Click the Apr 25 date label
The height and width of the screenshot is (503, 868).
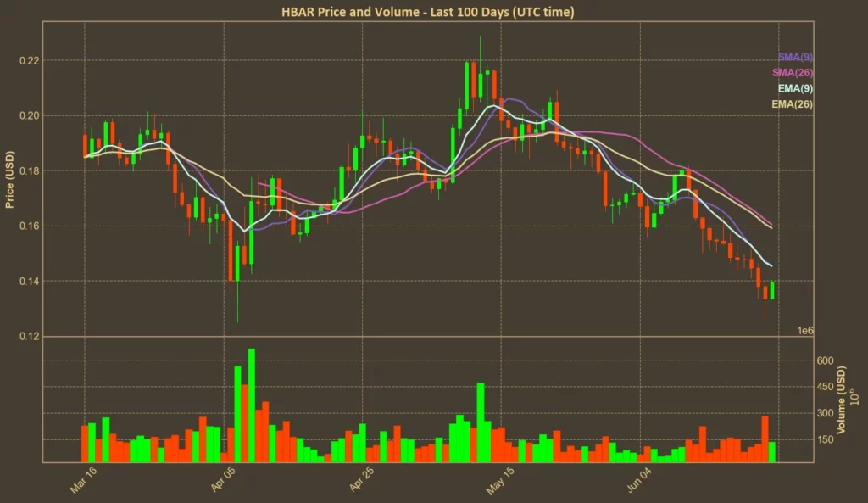[x=361, y=480]
